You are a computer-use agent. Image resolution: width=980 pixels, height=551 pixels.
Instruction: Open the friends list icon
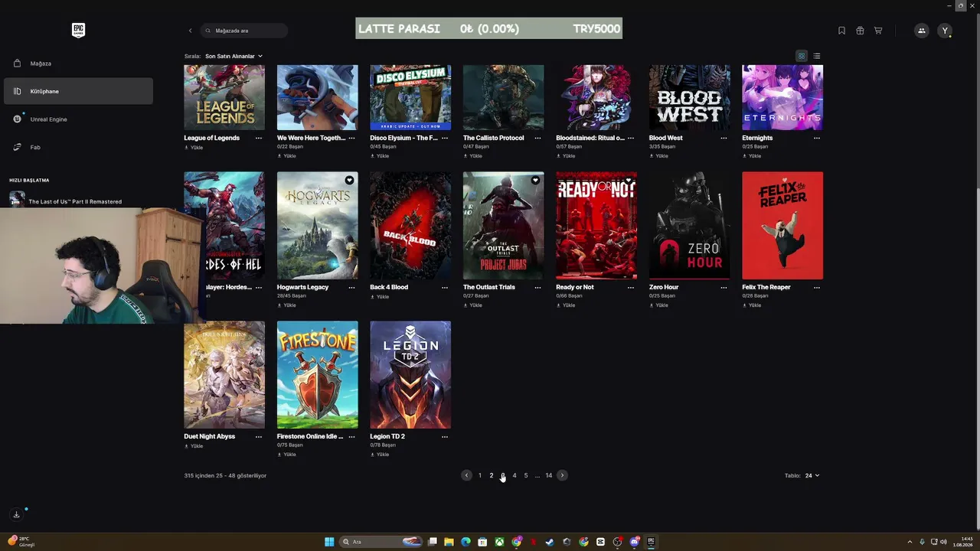coord(921,31)
